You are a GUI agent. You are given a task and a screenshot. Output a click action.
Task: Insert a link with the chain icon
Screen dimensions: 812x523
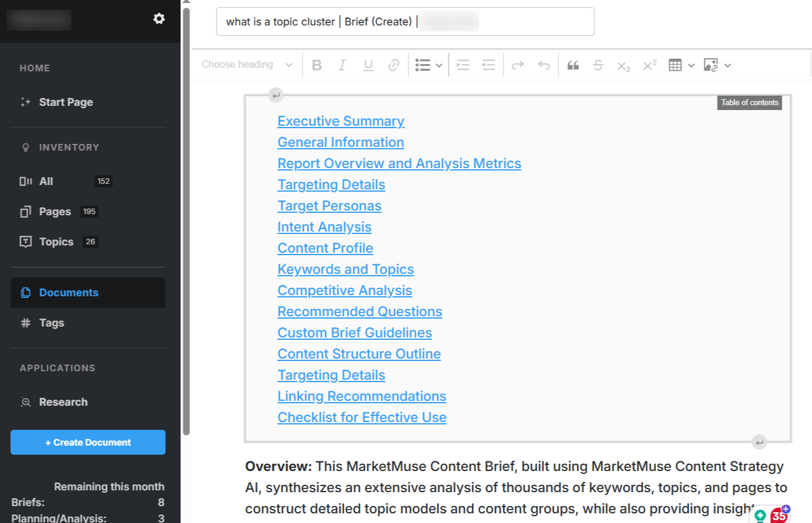pos(394,65)
